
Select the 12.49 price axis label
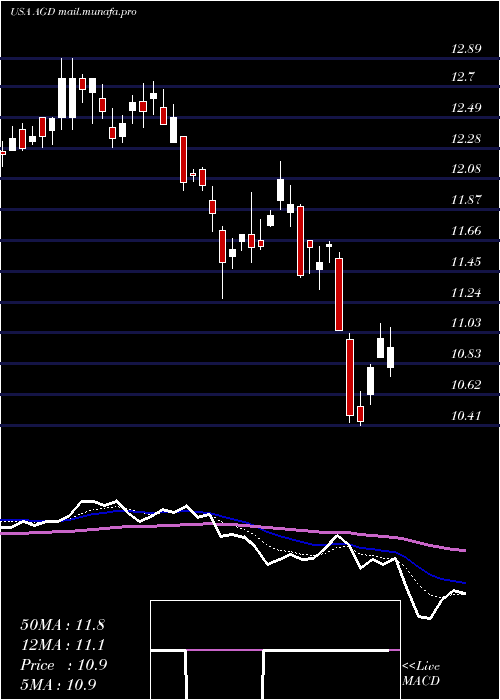(466, 108)
